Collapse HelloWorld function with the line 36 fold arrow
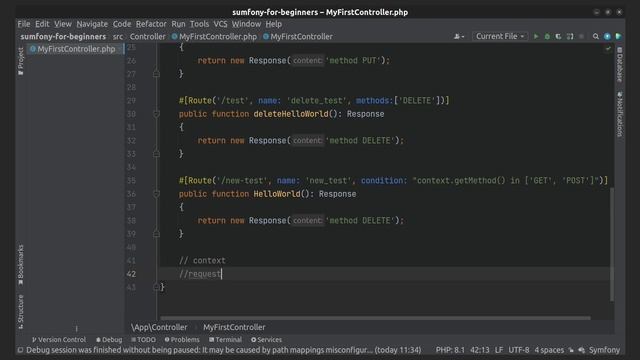Viewport: 640px width, 360px height. click(156, 194)
